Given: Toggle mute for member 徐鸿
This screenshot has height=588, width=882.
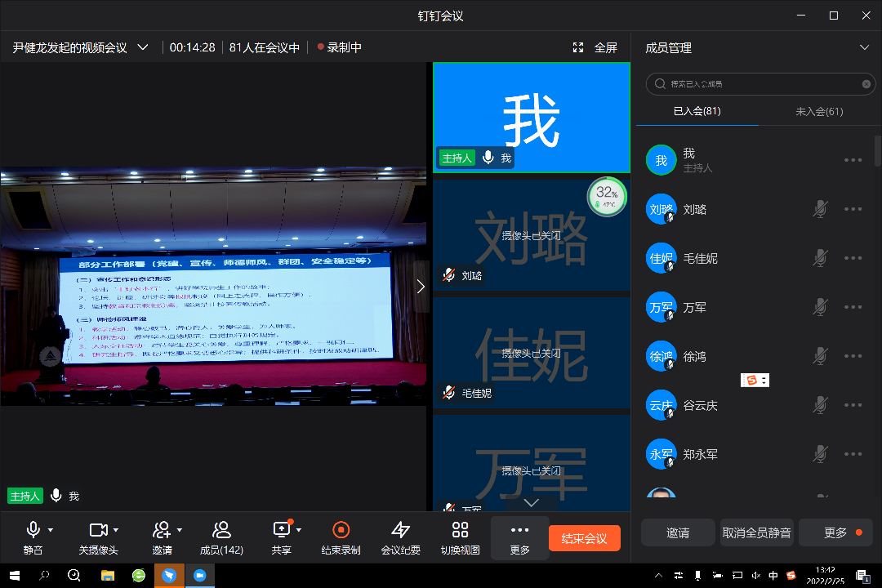Looking at the screenshot, I should point(820,356).
